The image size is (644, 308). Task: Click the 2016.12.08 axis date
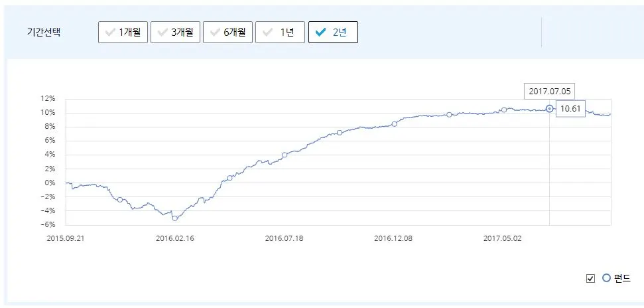393,238
